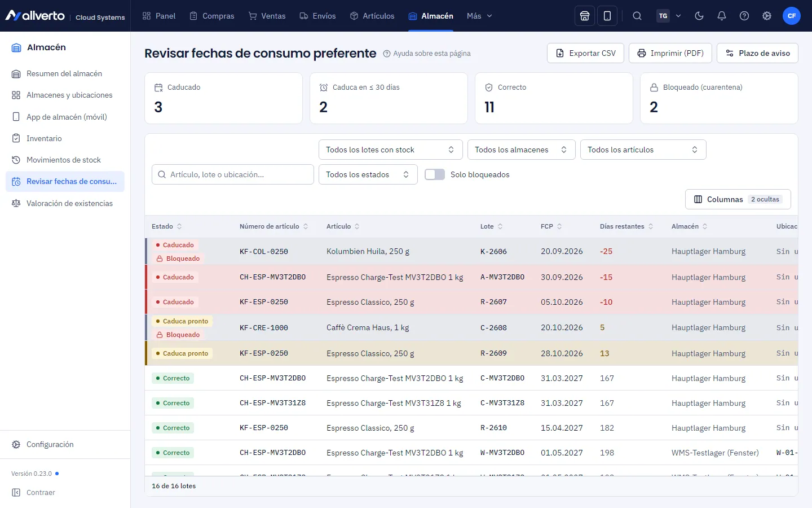The width and height of the screenshot is (812, 508).
Task: Open the store/POS icon in top bar
Action: [x=585, y=16]
